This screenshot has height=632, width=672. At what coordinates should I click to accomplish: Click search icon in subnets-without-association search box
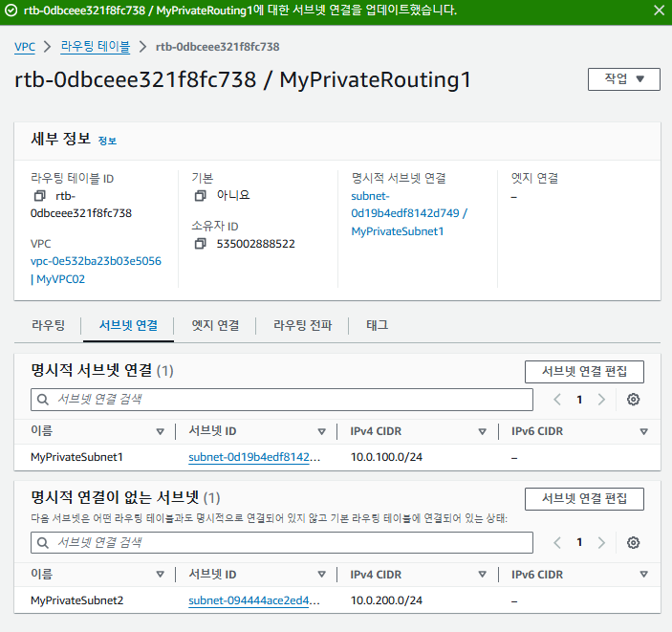click(x=42, y=543)
